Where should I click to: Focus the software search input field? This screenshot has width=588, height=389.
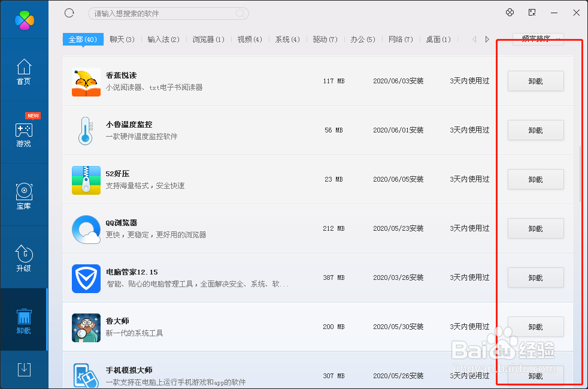pos(168,14)
